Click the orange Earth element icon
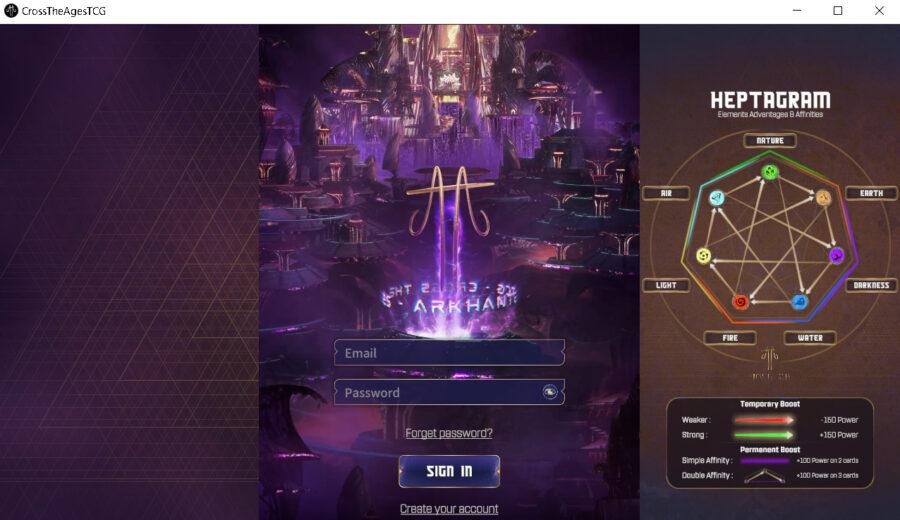This screenshot has width=900, height=520. (x=823, y=198)
